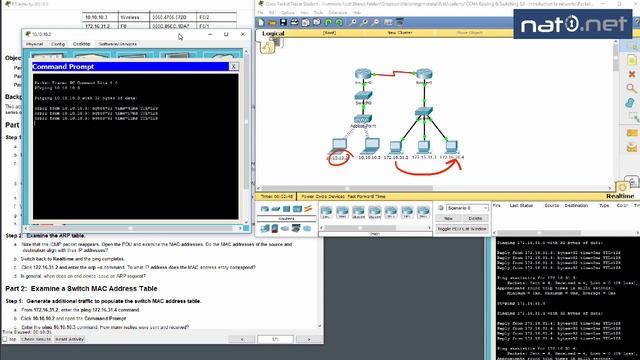Open the Options menu in Packet Tracer
640x360 pixels.
point(288,13)
